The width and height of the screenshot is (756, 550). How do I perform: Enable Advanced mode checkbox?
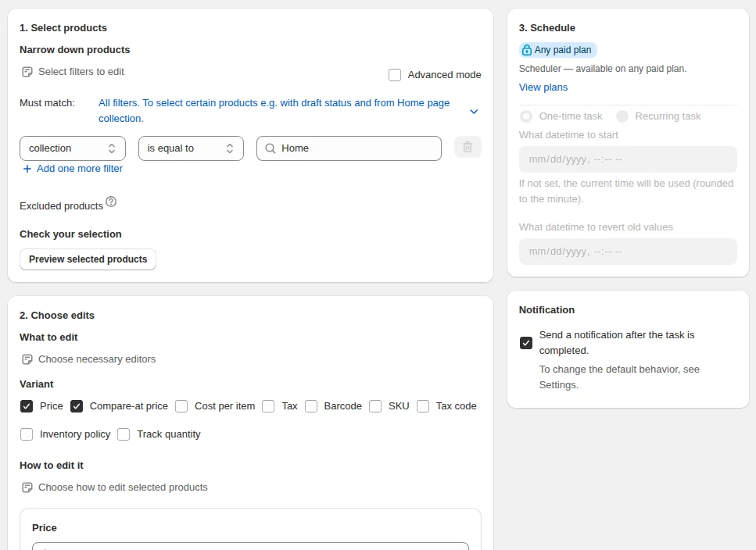coord(395,75)
